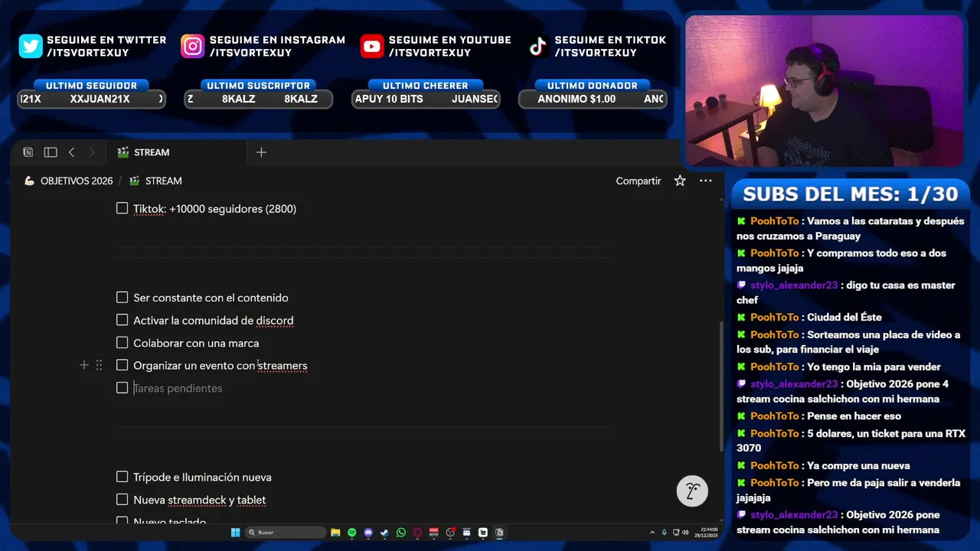Go forward using the right arrow
980x551 pixels.
(92, 152)
